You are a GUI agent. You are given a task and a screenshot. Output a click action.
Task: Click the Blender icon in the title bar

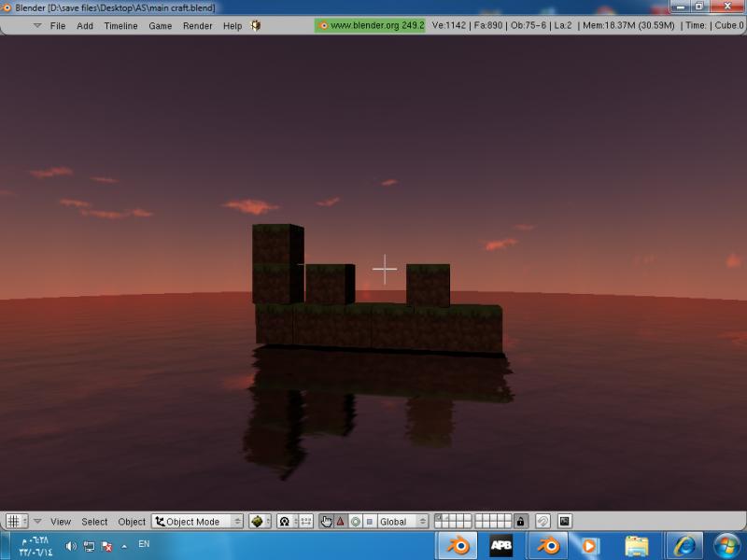tap(7, 7)
